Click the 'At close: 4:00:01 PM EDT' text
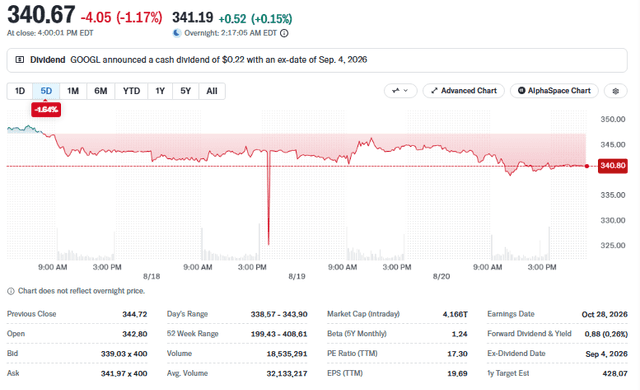 point(50,33)
